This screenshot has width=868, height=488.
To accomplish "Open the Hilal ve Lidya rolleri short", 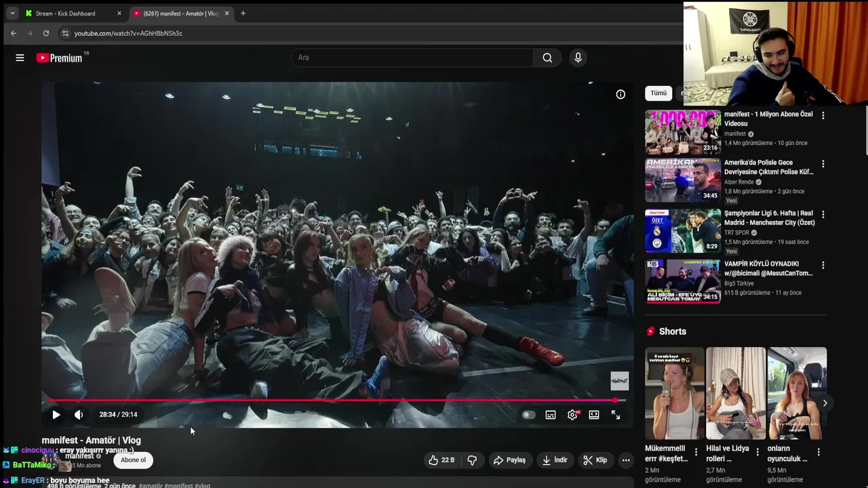I will tap(735, 393).
